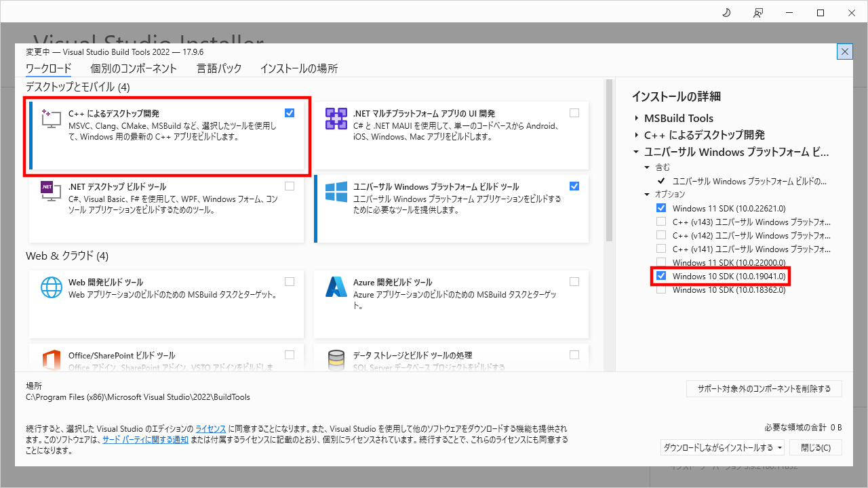Collapse the オプション section in install details
Screen dimensions: 868x488
646,194
